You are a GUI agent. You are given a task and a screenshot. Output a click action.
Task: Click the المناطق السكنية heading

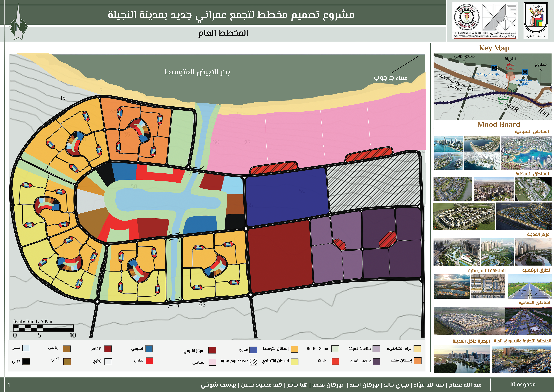(532, 174)
